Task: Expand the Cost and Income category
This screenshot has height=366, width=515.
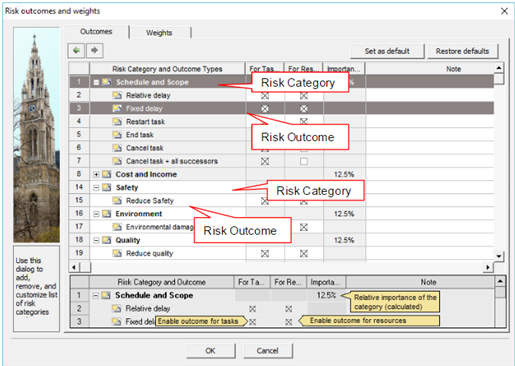Action: click(96, 174)
